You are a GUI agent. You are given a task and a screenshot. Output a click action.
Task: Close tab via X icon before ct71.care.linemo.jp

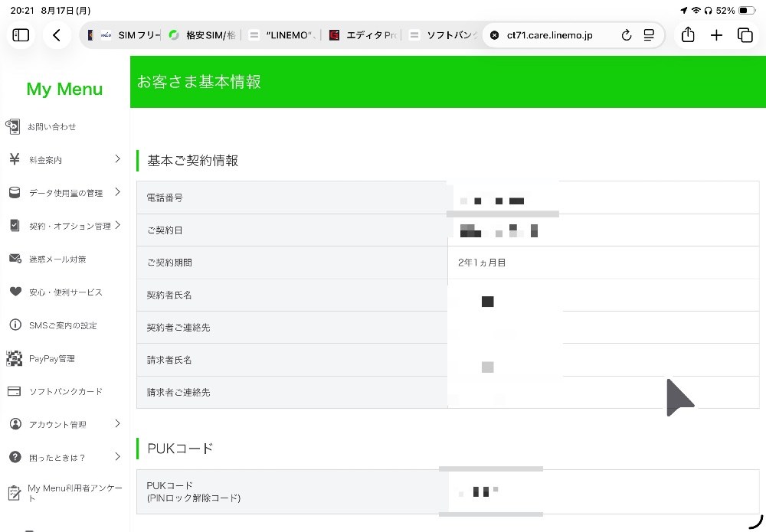494,35
